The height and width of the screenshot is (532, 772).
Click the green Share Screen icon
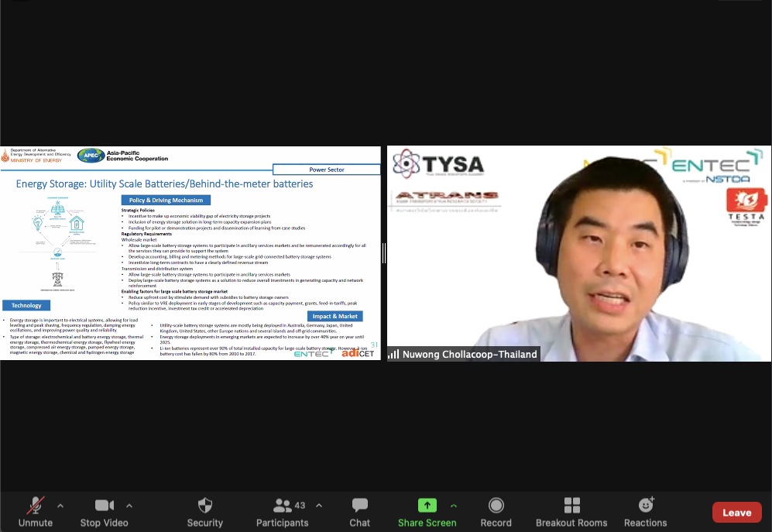tap(427, 506)
